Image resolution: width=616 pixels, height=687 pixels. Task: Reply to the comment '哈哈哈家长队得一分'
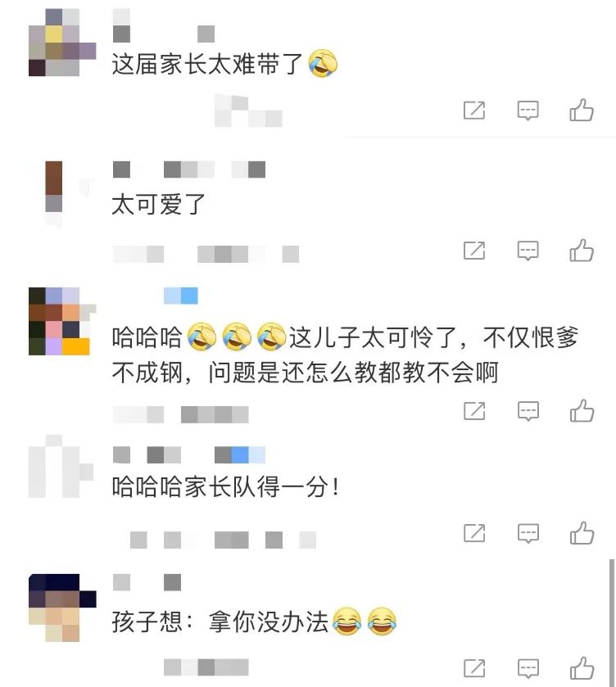(x=528, y=534)
